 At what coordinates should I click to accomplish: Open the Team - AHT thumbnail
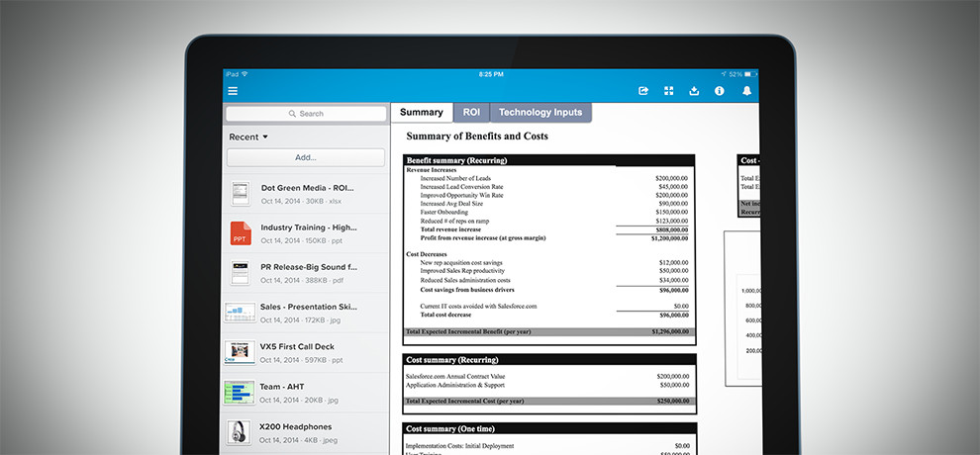click(240, 393)
